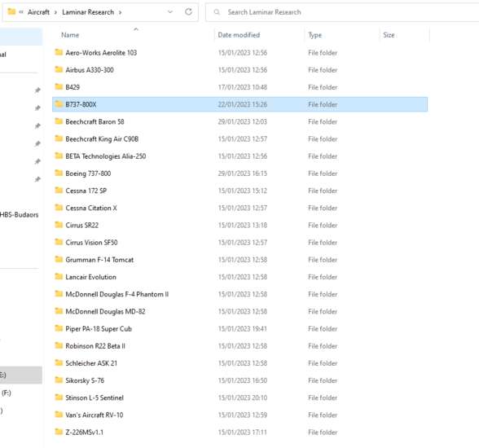This screenshot has width=479, height=448.
Task: Click the Stinson L-5 Sentinel folder icon
Action: (x=59, y=397)
